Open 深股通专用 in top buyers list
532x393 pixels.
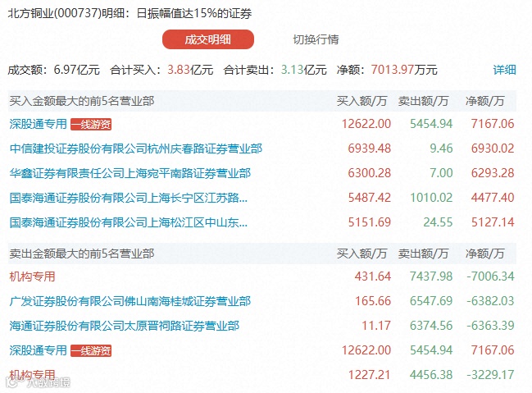[38, 124]
